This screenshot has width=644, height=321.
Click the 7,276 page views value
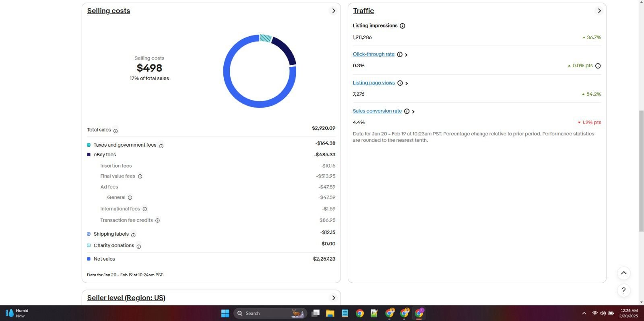tap(359, 94)
